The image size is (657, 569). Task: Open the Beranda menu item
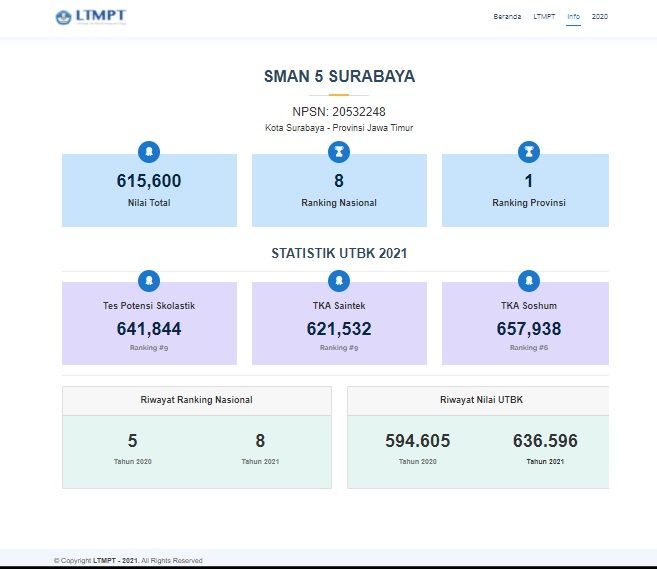507,16
